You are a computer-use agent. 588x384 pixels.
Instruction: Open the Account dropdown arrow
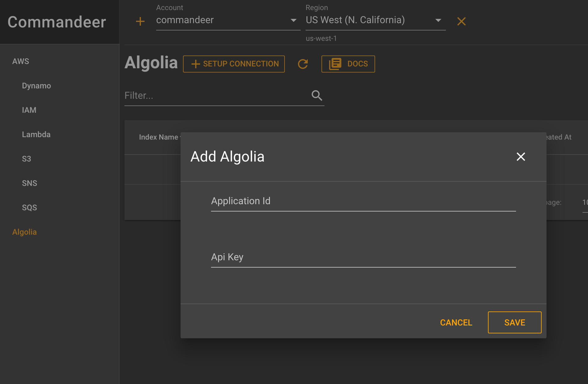(x=293, y=20)
